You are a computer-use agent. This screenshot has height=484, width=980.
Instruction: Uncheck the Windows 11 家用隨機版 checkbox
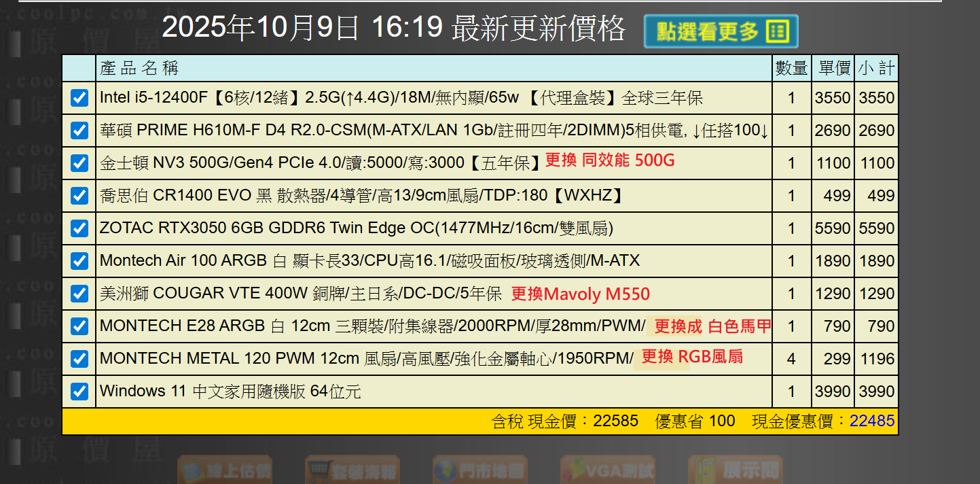pos(79,392)
